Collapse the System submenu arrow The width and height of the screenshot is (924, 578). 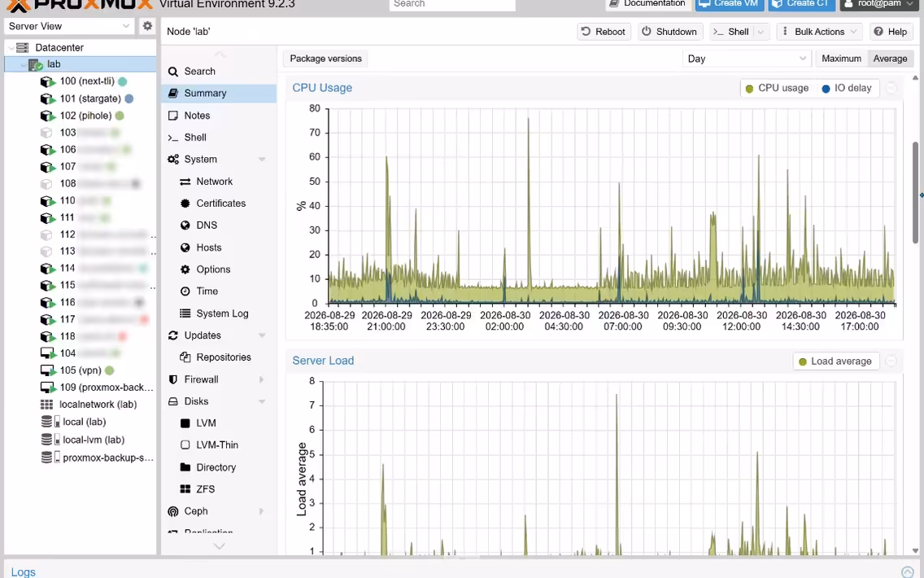(262, 160)
